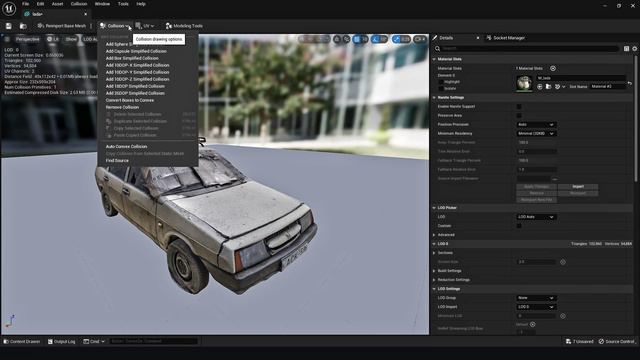Image resolution: width=640 pixels, height=360 pixels.
Task: Open the Window menu
Action: (102, 4)
